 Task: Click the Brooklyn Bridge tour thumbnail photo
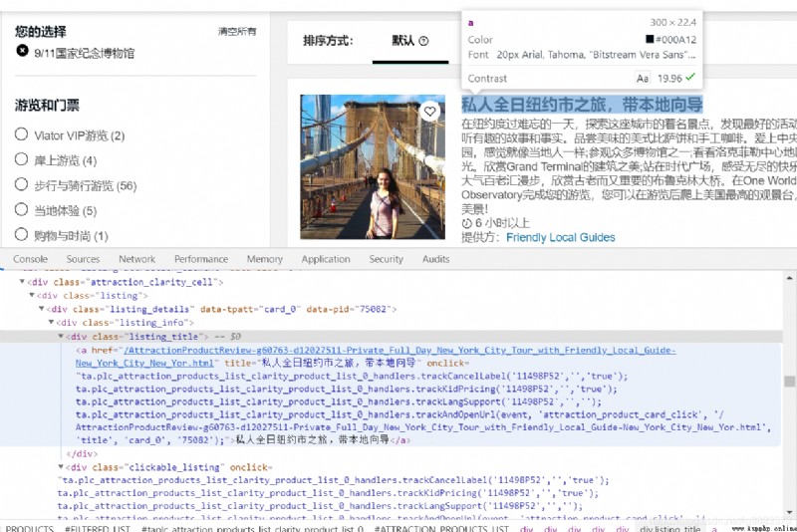373,166
